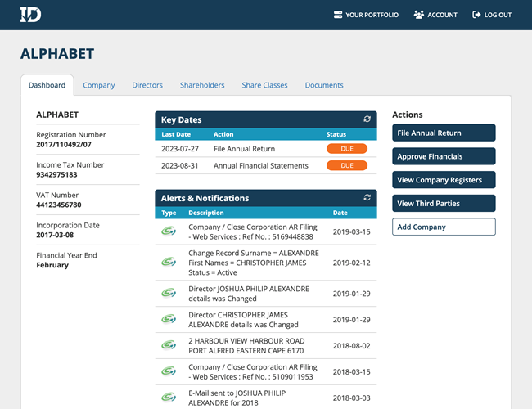Open the Shareholders tab

202,85
